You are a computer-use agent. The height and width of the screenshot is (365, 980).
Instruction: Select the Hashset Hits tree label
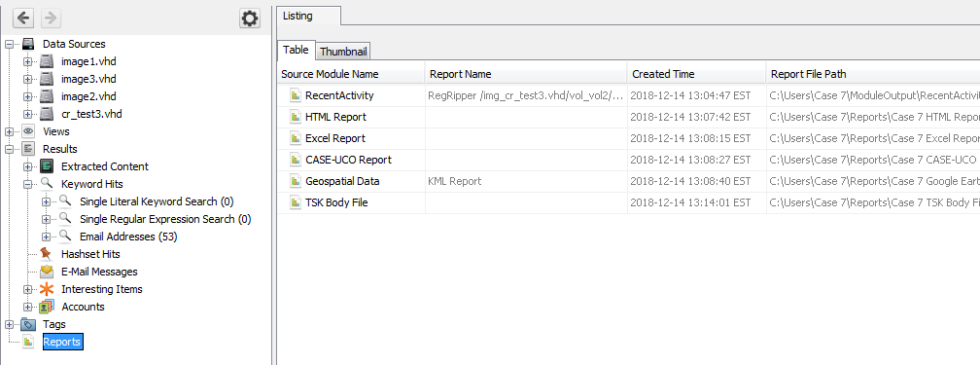click(x=90, y=254)
